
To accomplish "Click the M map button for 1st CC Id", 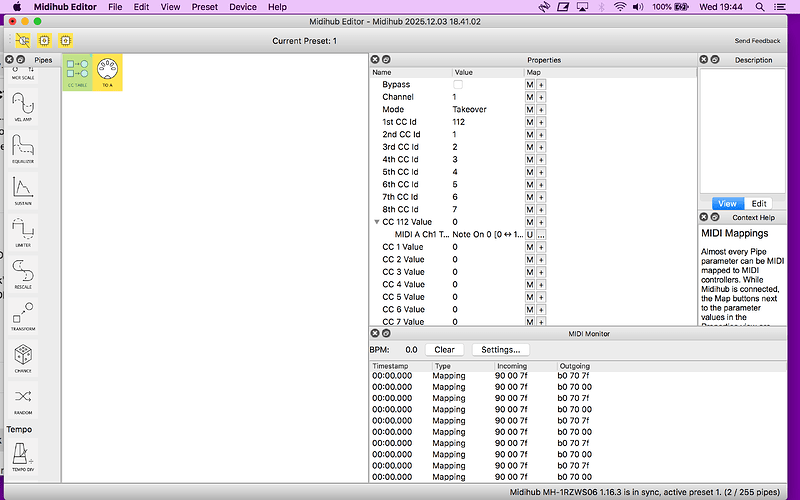I will tap(530, 122).
